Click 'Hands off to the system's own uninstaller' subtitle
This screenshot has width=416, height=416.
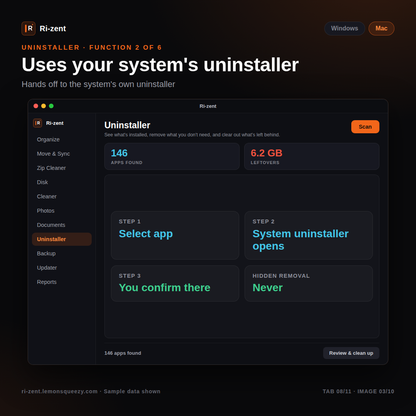pos(98,84)
